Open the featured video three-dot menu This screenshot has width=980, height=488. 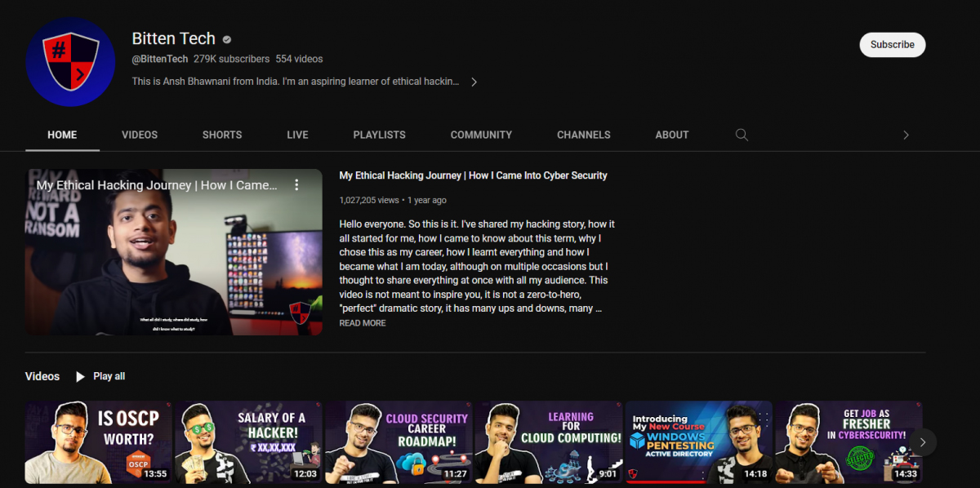(297, 185)
